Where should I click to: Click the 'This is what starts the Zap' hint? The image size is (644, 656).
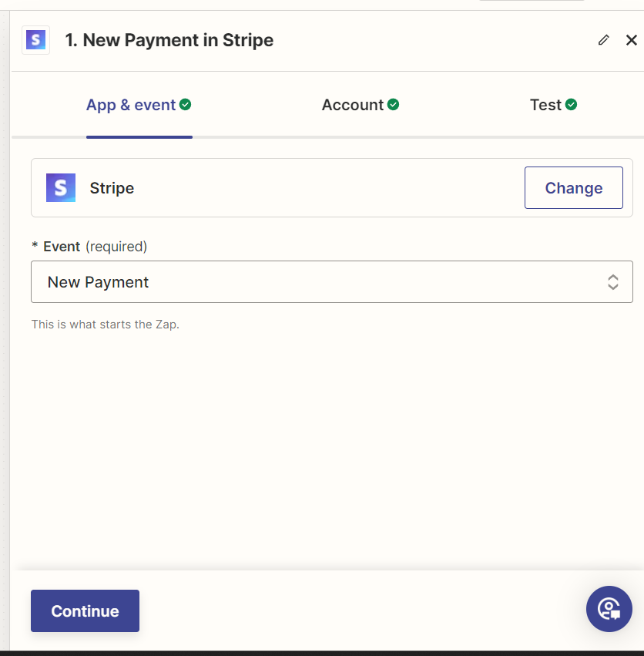click(106, 325)
